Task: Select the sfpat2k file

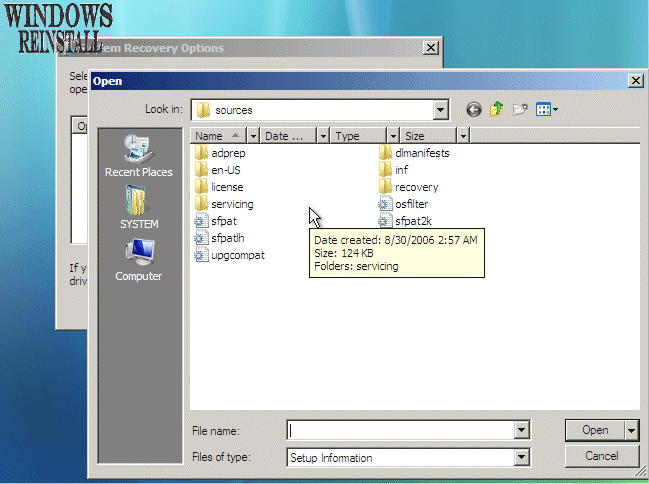Action: 412,221
